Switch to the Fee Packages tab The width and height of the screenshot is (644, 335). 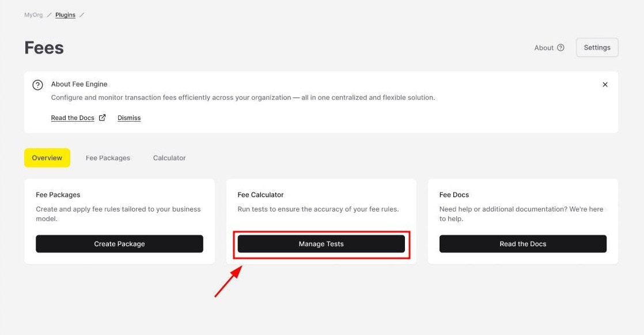tap(108, 158)
